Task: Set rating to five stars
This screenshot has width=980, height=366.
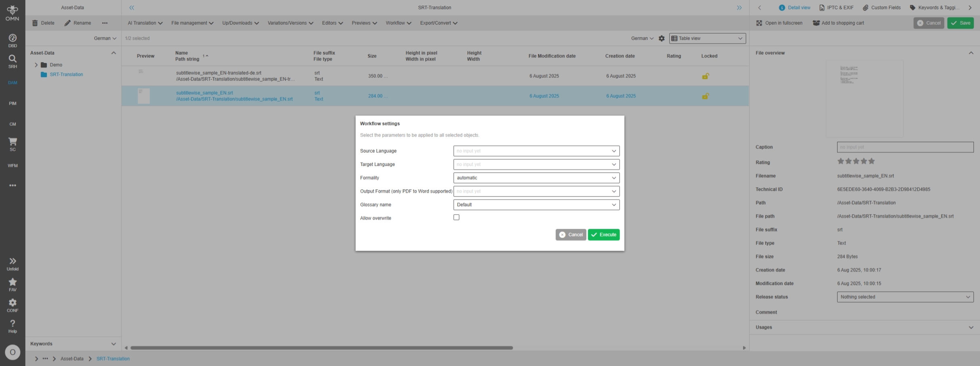Action: point(871,161)
